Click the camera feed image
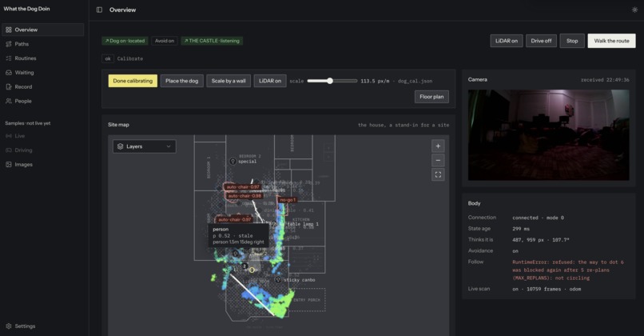The height and width of the screenshot is (336, 644). pos(548,135)
